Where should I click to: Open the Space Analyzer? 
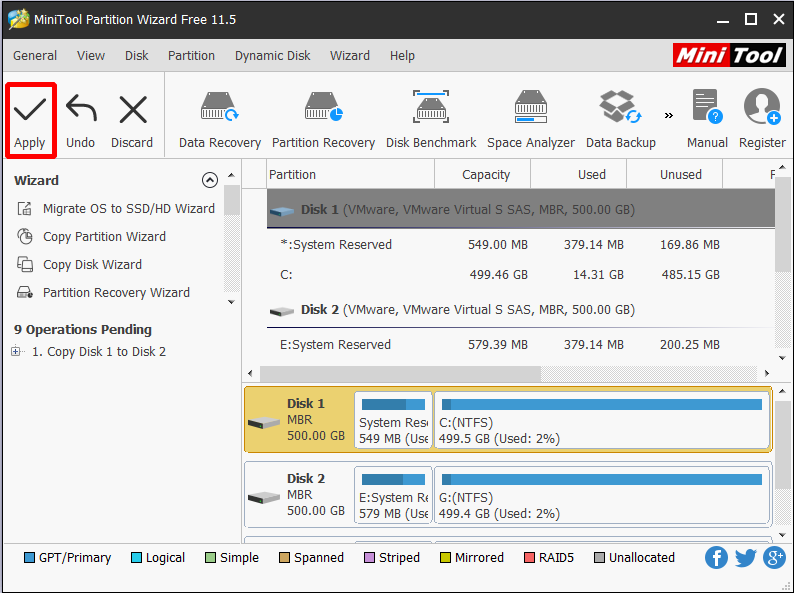[x=531, y=120]
